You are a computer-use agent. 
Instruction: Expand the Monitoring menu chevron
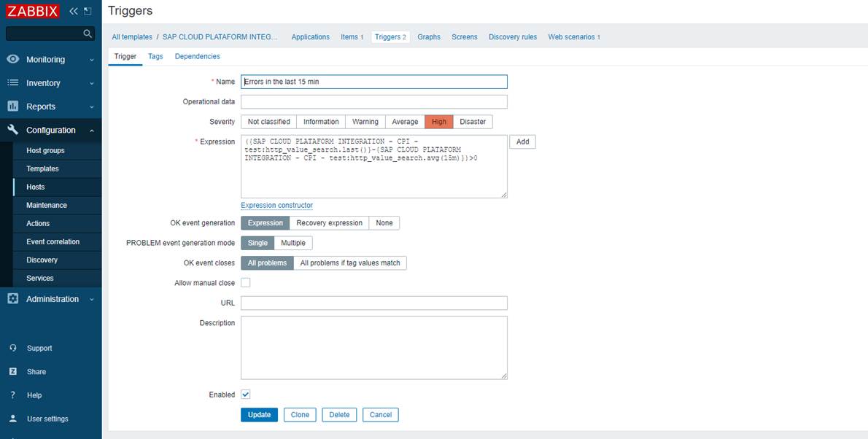click(x=92, y=60)
